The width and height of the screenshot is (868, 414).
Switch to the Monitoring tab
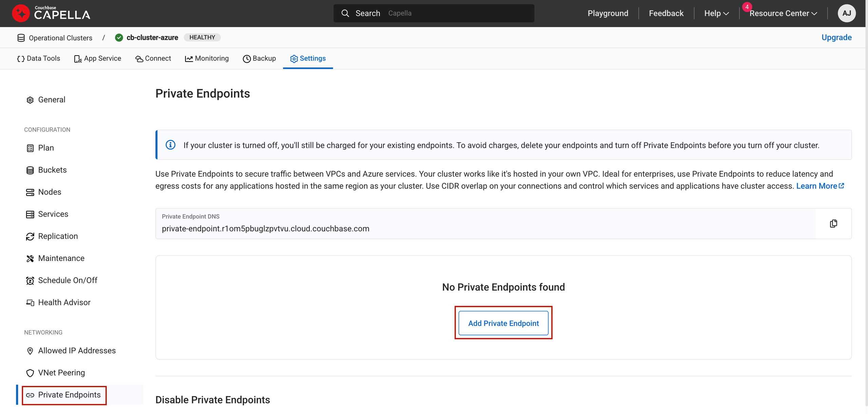(x=207, y=58)
